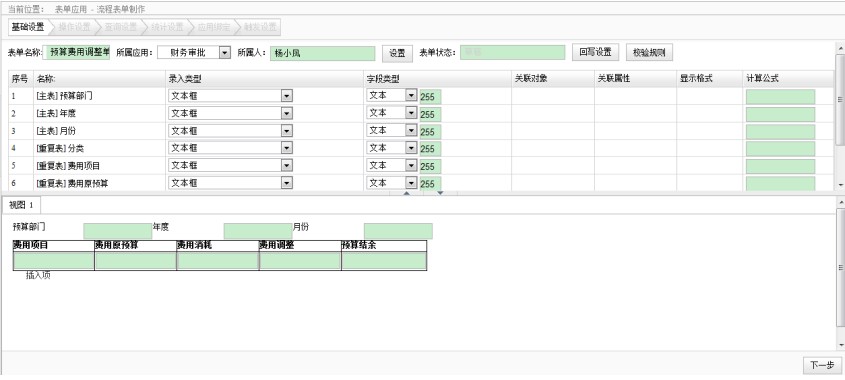Open 录入类型 dropdown for 年度 row
Viewport: 845px width, 380px height.
pyautogui.click(x=231, y=113)
